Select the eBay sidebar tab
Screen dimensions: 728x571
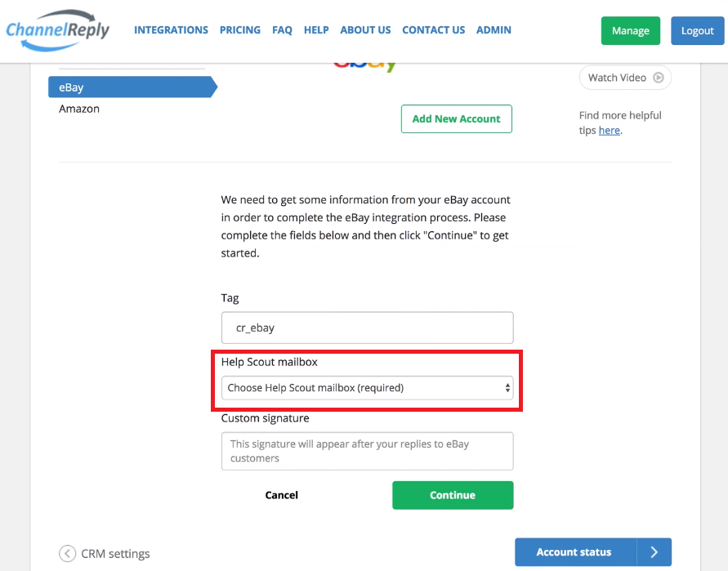pos(132,87)
